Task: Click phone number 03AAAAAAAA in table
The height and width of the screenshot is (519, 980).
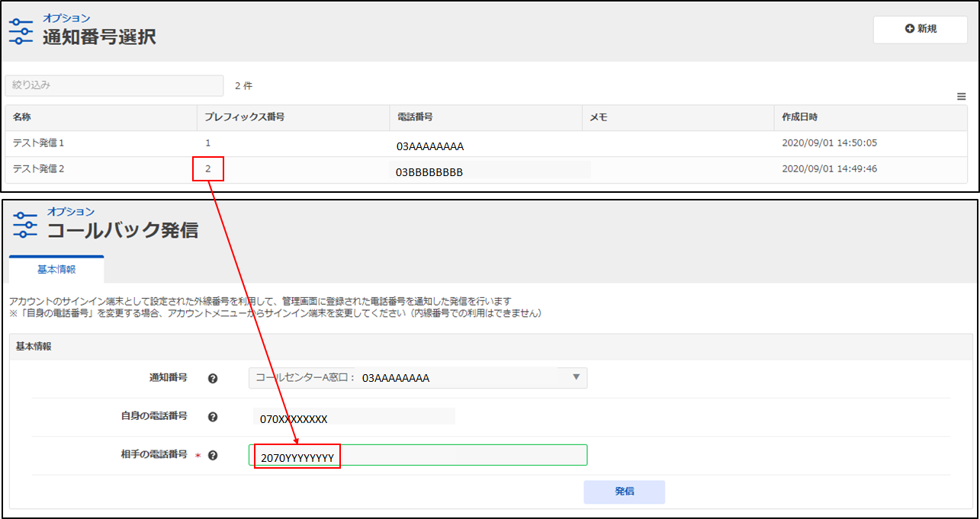Action: (x=430, y=146)
